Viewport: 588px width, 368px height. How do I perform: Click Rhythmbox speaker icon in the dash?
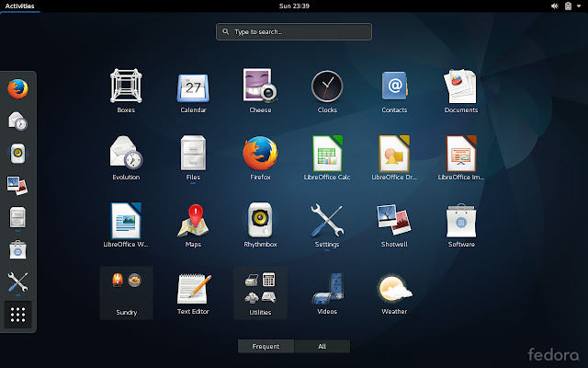point(17,154)
